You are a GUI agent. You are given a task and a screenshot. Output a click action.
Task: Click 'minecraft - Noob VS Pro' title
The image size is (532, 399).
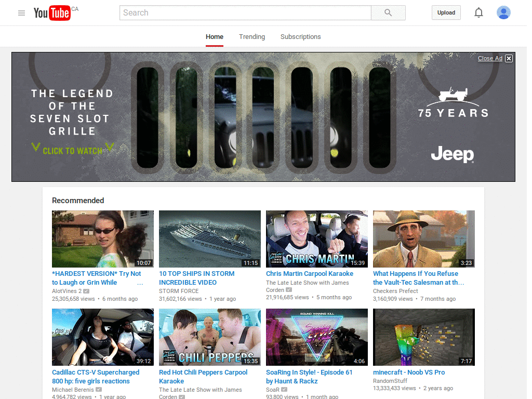point(409,372)
